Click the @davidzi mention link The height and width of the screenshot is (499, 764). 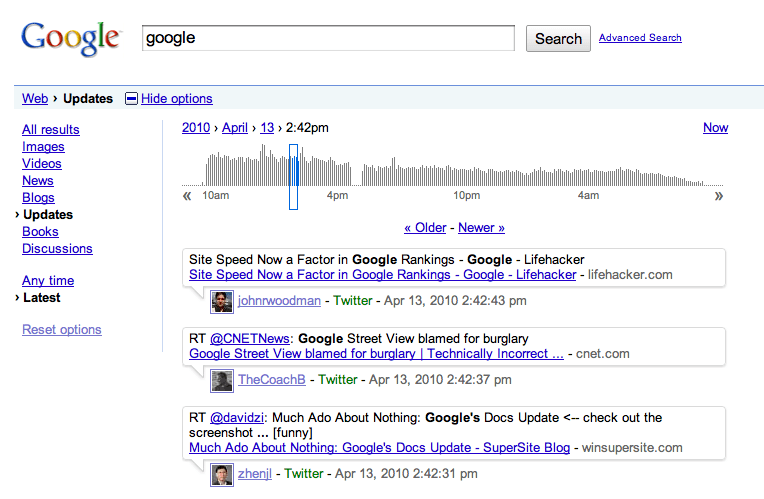[237, 418]
